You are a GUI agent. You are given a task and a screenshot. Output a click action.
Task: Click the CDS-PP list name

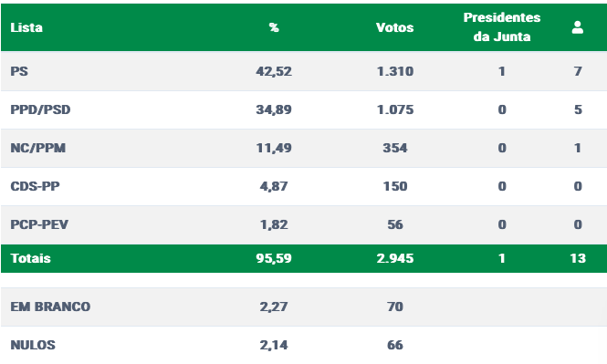point(35,186)
